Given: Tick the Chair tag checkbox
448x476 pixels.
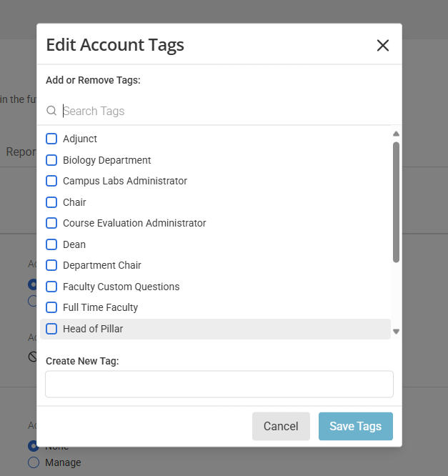Looking at the screenshot, I should pyautogui.click(x=51, y=202).
